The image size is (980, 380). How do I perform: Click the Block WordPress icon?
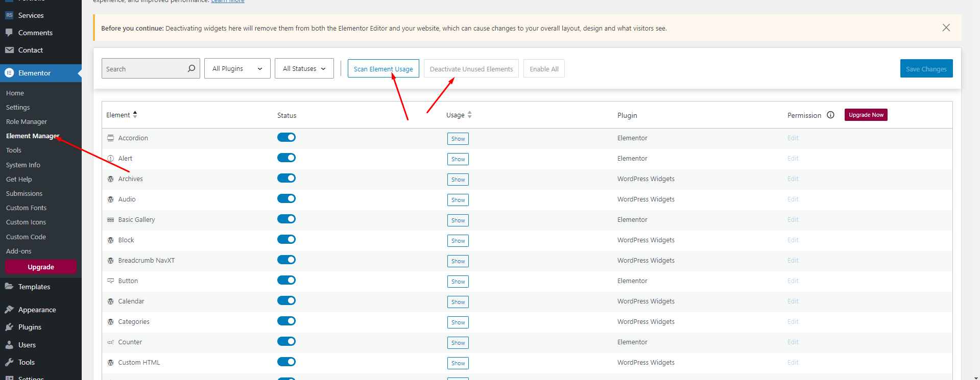coord(110,240)
